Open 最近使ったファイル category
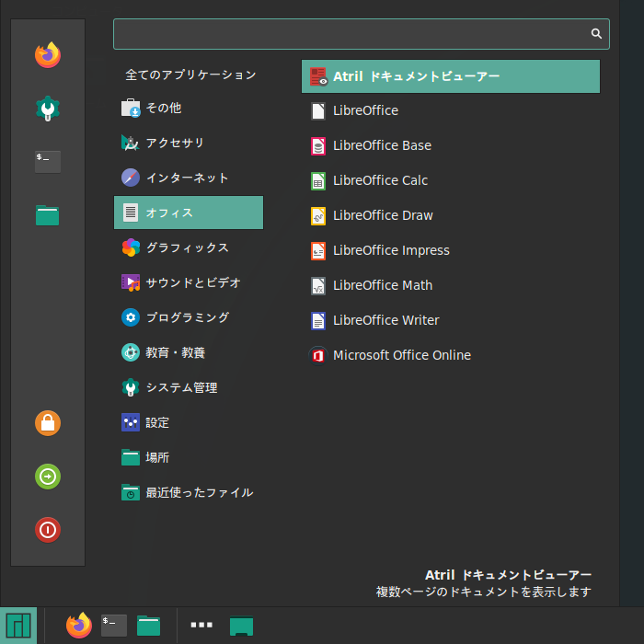 (189, 492)
